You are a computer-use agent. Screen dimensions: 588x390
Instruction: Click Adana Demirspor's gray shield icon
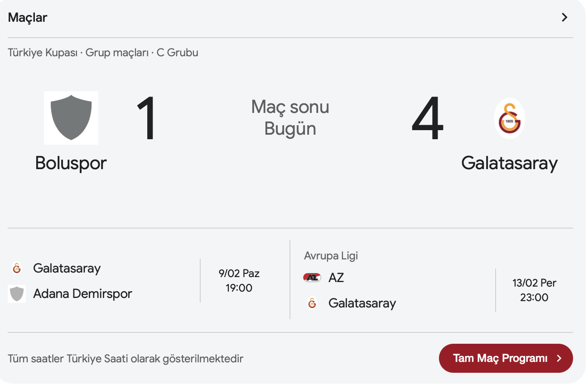point(17,294)
